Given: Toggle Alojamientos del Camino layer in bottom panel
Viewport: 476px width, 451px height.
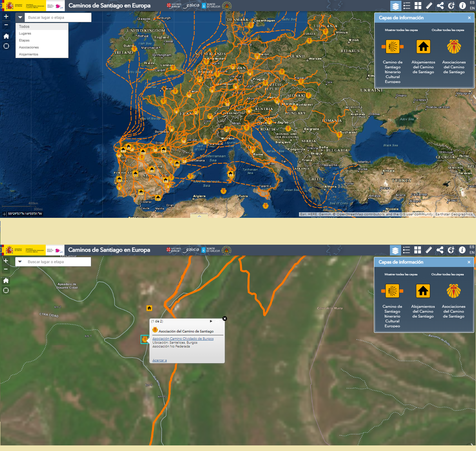Looking at the screenshot, I should (x=423, y=291).
